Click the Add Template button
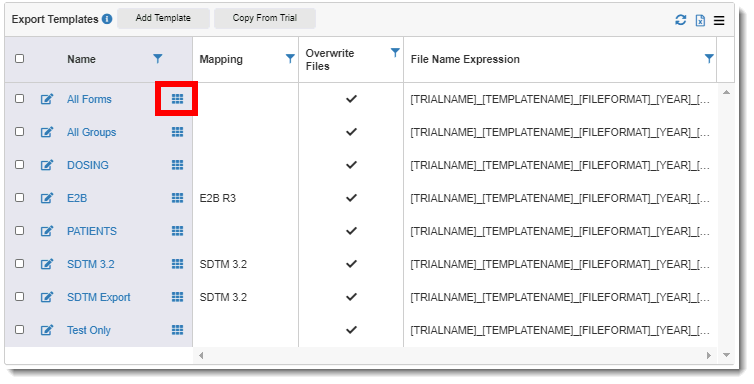 pyautogui.click(x=163, y=18)
